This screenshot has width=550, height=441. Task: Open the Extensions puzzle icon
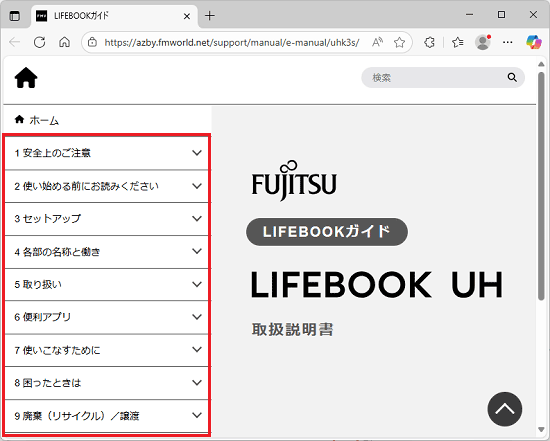[429, 42]
